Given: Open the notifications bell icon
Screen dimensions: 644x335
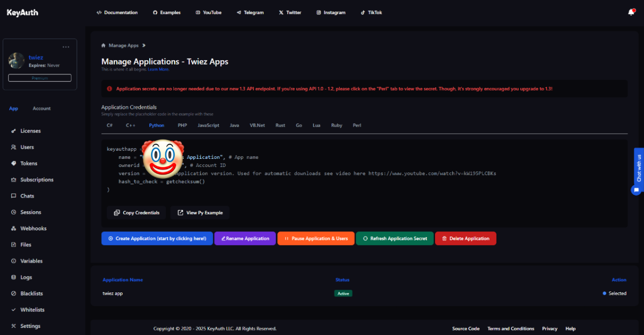Looking at the screenshot, I should click(631, 12).
